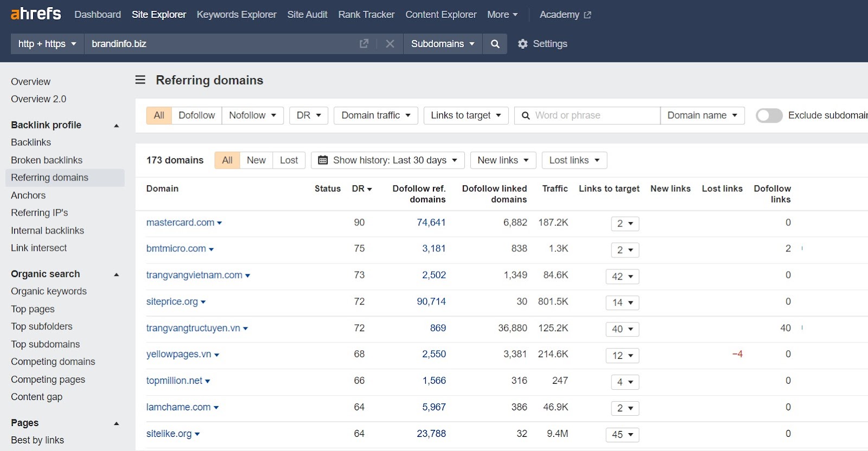Click the magnifier search button

click(495, 44)
